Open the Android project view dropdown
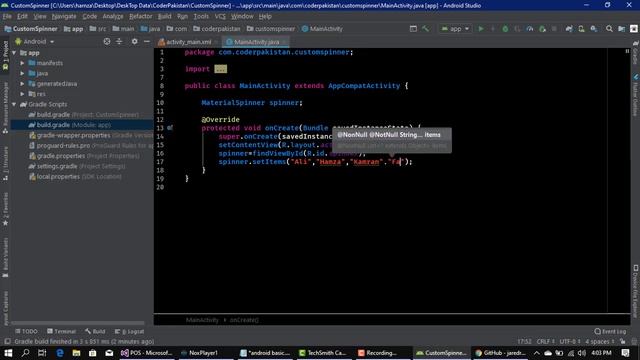This screenshot has height=360, width=640. [34, 42]
